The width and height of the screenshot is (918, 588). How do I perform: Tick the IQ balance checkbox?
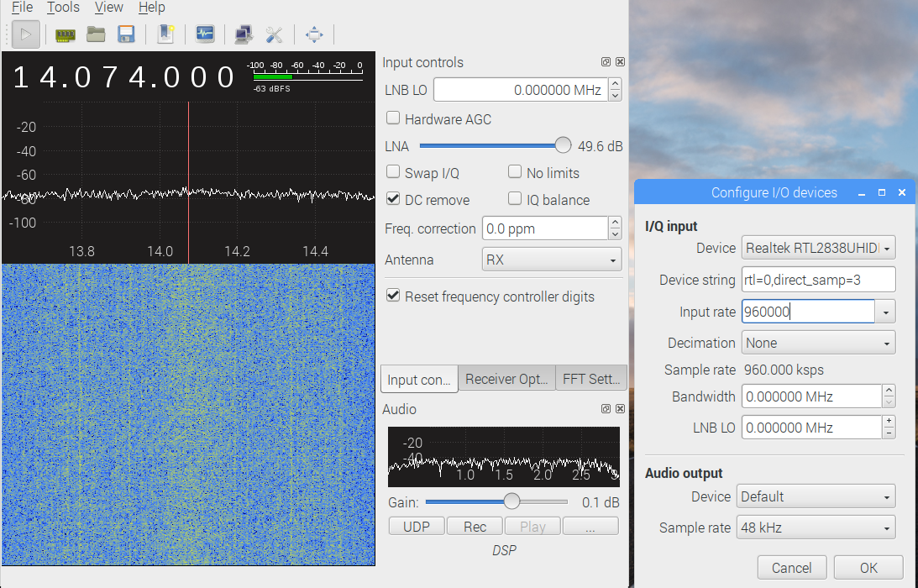pyautogui.click(x=515, y=199)
